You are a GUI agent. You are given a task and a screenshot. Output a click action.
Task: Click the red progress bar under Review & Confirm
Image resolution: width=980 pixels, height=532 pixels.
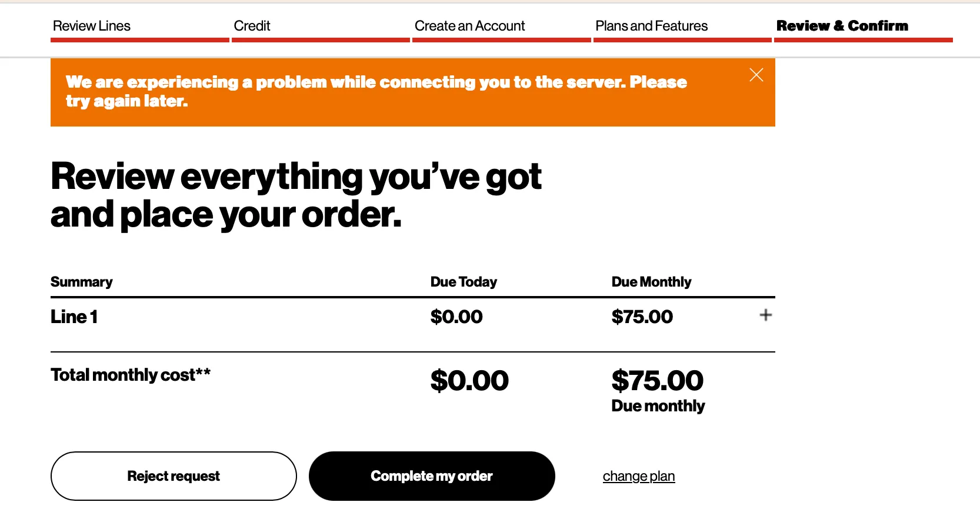pos(864,40)
